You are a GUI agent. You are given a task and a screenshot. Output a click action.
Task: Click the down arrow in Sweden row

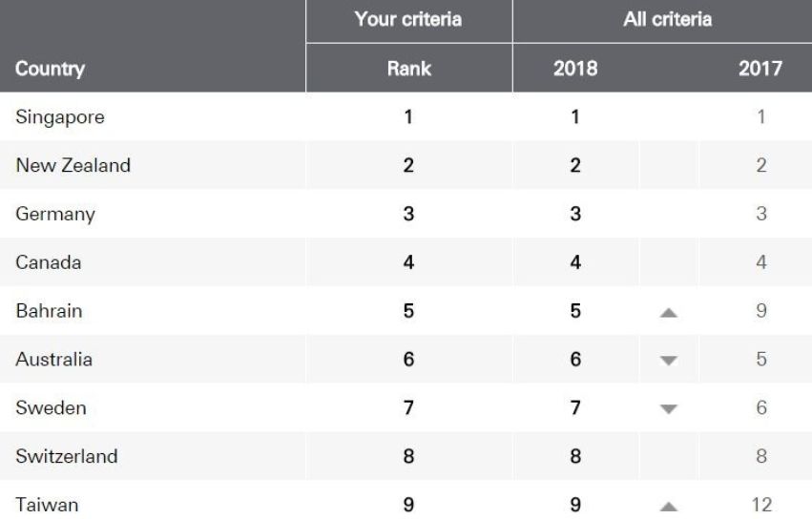pos(669,409)
